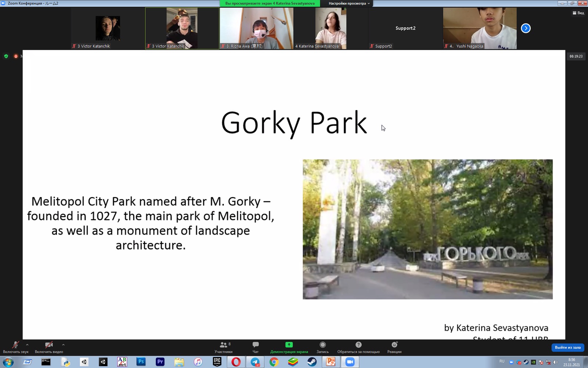Select Yushi Nagaoka's video tile
This screenshot has height=368, width=588.
click(480, 28)
